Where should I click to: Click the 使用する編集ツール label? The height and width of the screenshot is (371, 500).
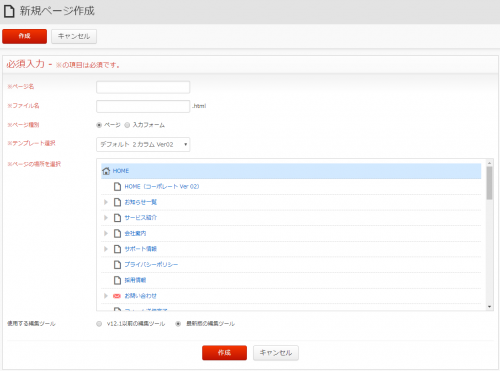click(31, 324)
